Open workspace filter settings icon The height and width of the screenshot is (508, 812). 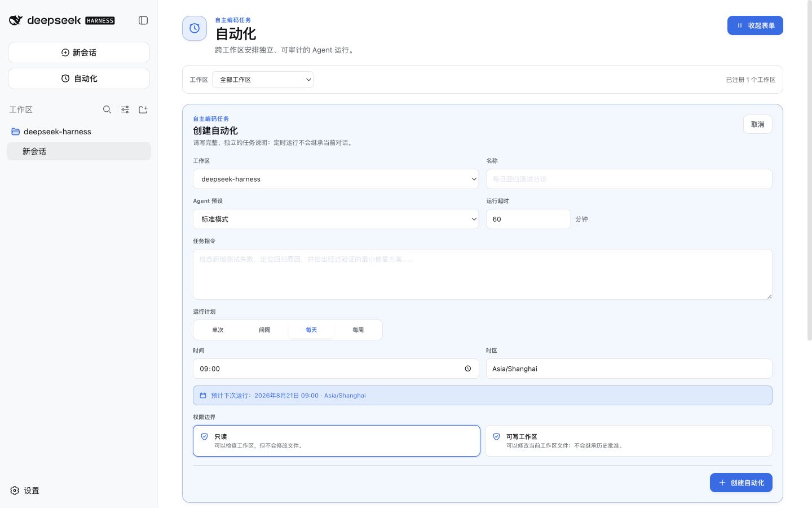coord(125,110)
